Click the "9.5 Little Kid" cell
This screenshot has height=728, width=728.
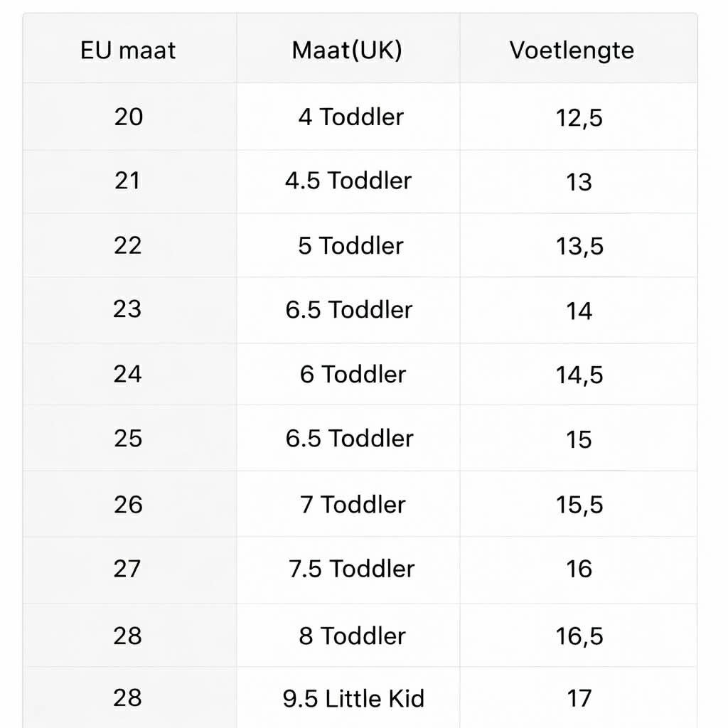[x=353, y=699]
